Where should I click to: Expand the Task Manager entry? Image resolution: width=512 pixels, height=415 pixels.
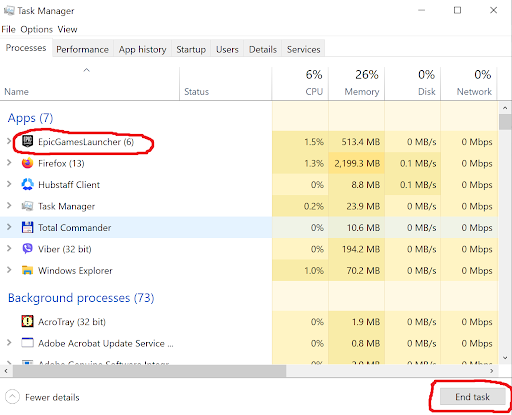pyautogui.click(x=9, y=206)
